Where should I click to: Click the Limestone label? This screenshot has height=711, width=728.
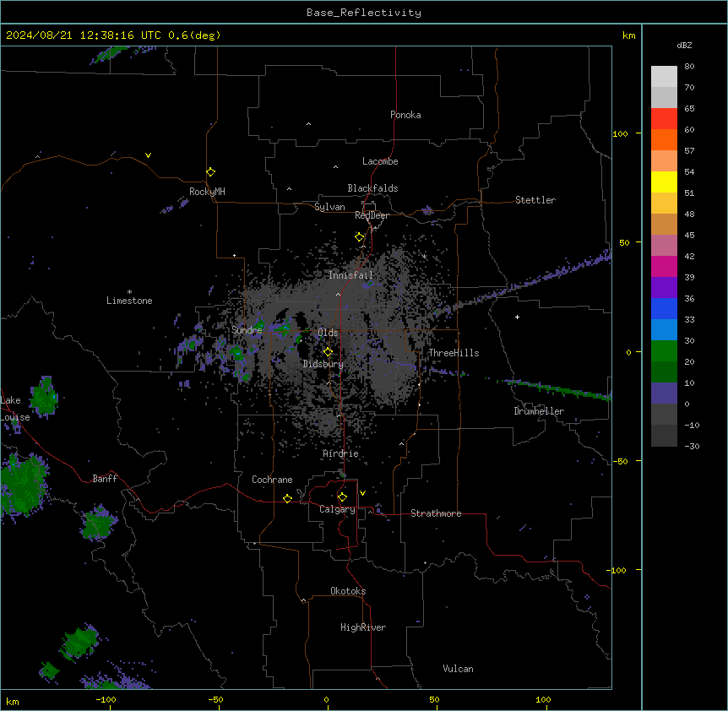(x=129, y=301)
